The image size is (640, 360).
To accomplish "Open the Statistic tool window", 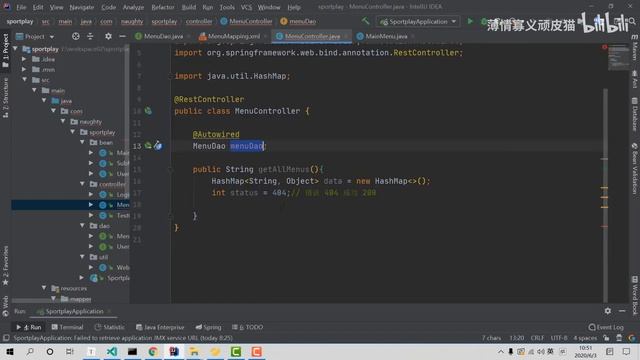I will click(110, 327).
